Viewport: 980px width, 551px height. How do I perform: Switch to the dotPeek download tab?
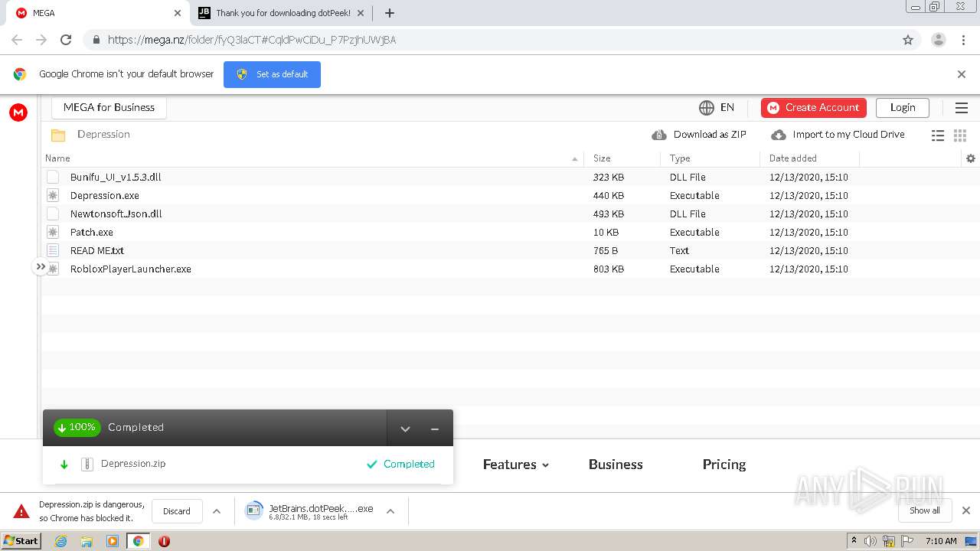click(282, 13)
